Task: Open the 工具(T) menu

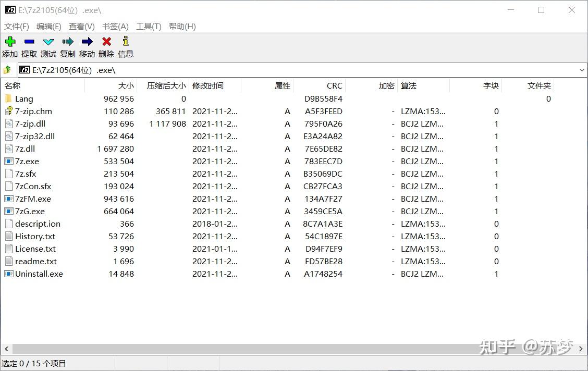Action: [x=149, y=26]
